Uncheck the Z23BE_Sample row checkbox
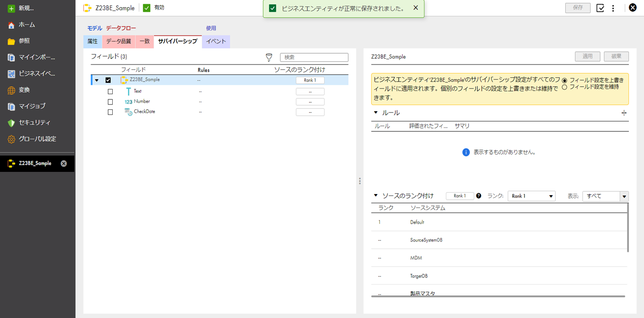Screen dimensions: 644x318 [x=108, y=80]
